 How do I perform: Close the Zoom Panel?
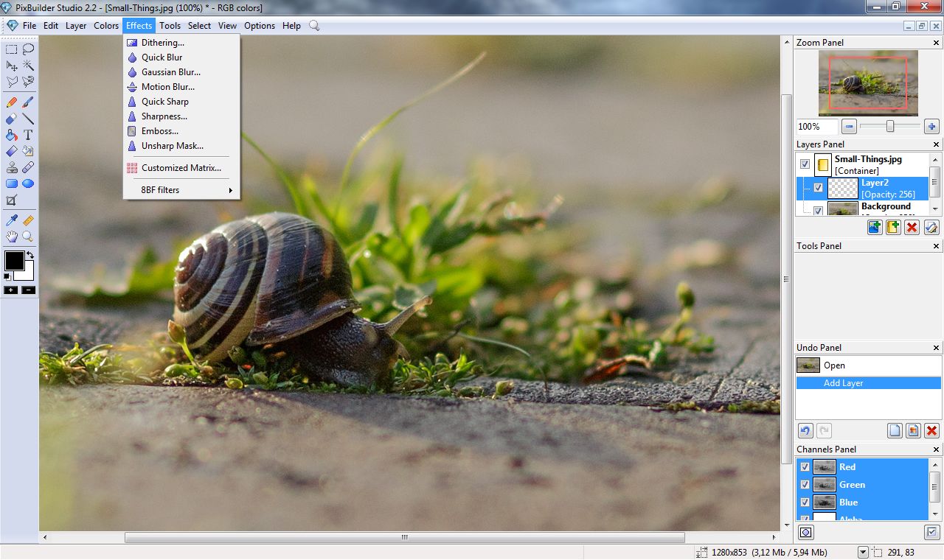(x=937, y=43)
